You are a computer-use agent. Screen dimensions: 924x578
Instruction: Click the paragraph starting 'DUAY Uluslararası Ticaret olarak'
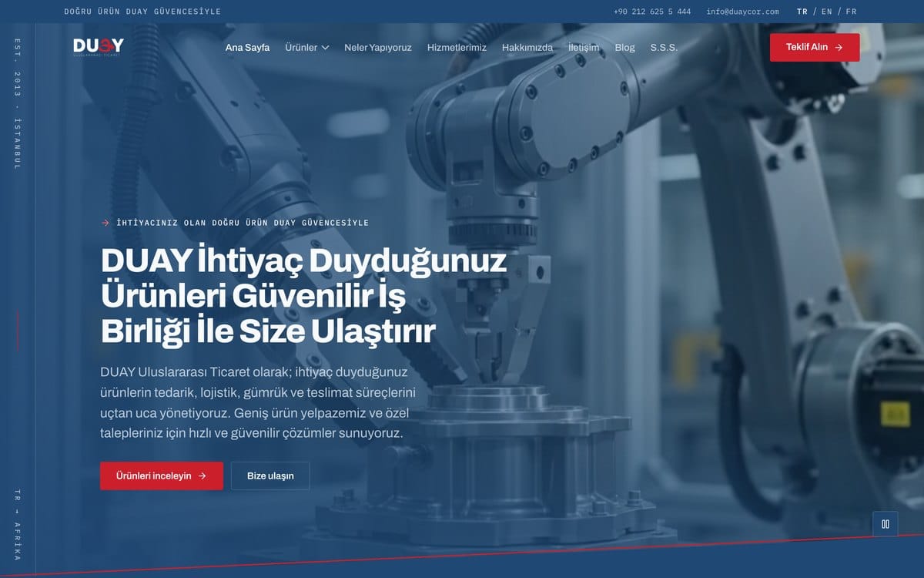pos(258,402)
